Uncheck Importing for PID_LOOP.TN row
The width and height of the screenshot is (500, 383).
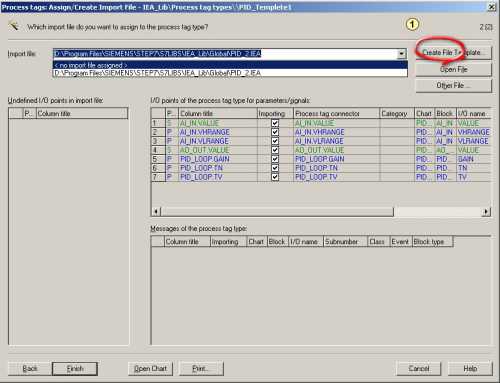point(275,168)
